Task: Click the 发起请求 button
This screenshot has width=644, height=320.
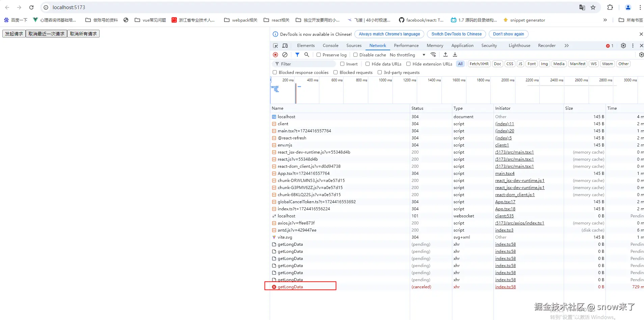Action: pos(14,34)
